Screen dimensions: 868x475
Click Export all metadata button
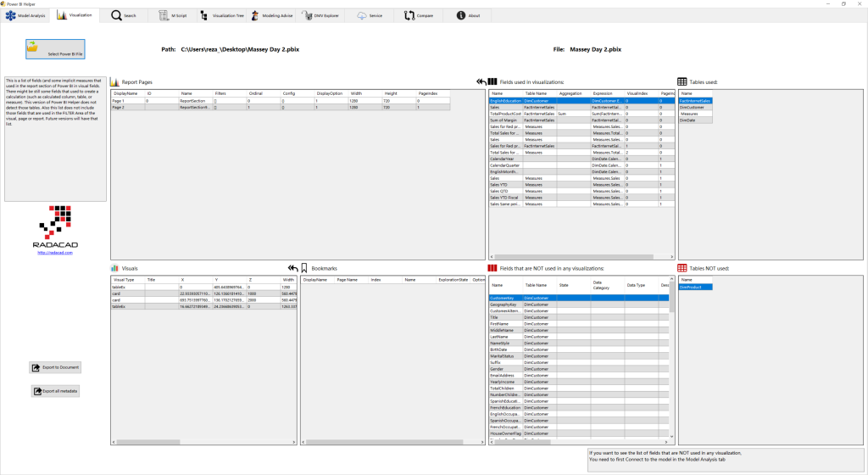56,391
